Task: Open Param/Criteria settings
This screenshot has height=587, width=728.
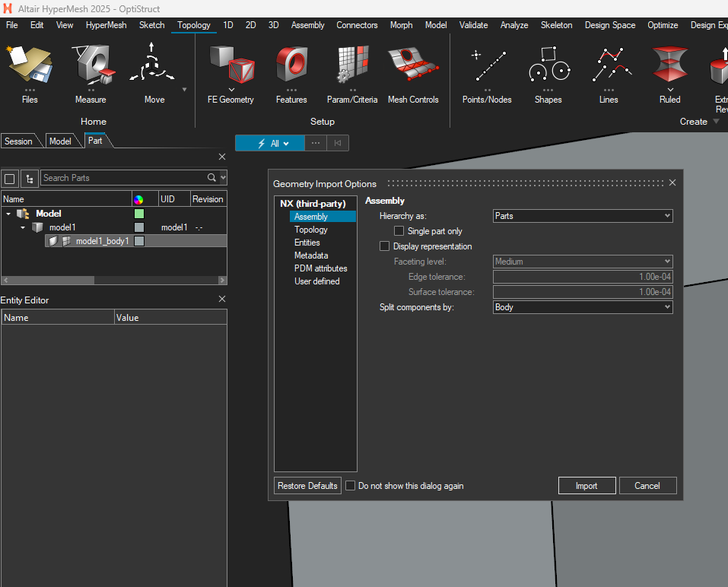Action: point(351,66)
